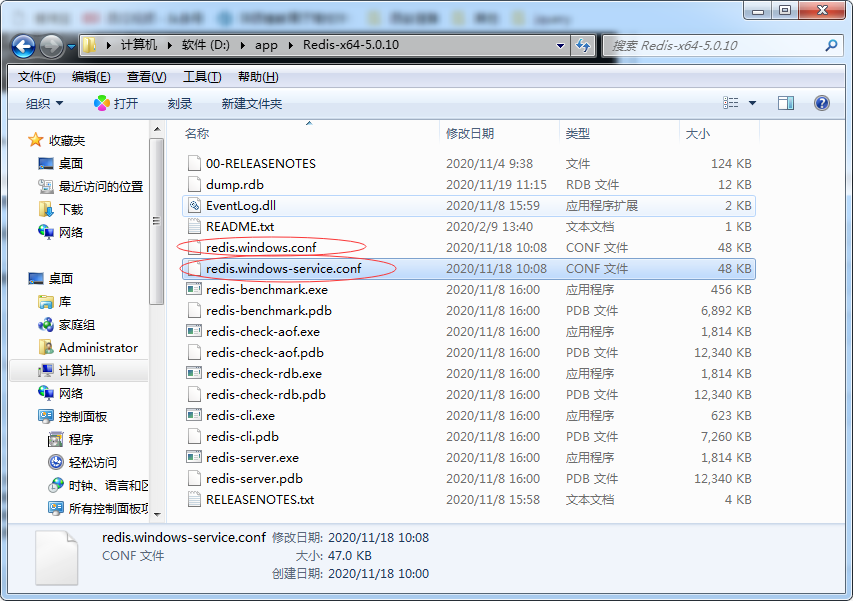This screenshot has width=853, height=601.
Task: Sort by the 大小 column header
Action: pyautogui.click(x=697, y=133)
